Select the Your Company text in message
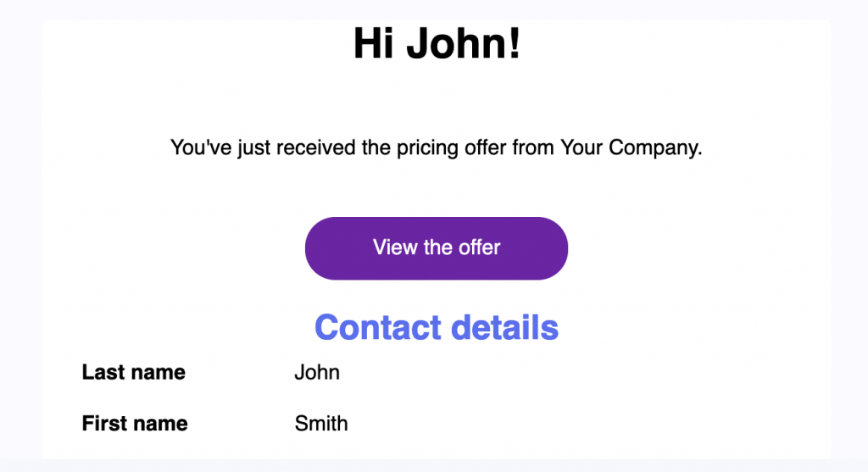Screen dimensions: 868x472 click(x=631, y=147)
